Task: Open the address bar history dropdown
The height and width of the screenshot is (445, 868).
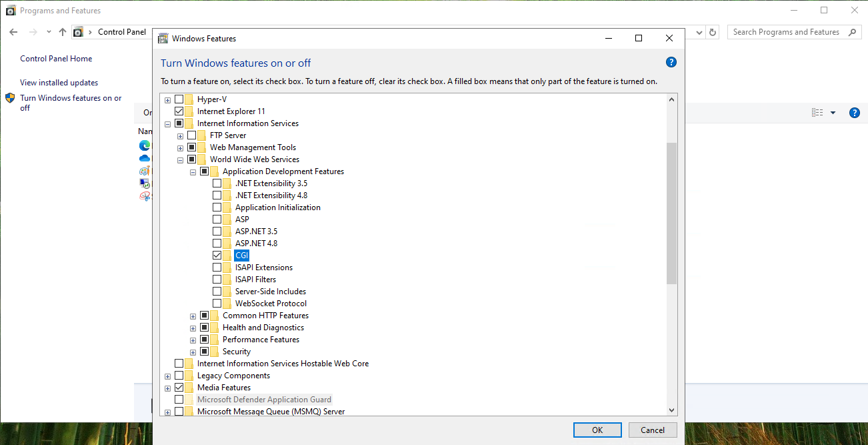Action: 699,32
